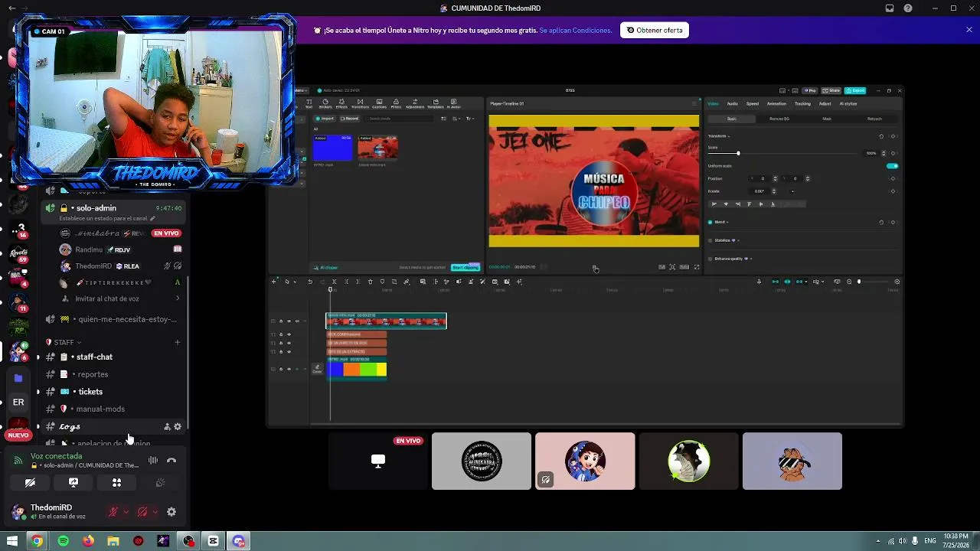Click Start clipping button

coord(465,267)
